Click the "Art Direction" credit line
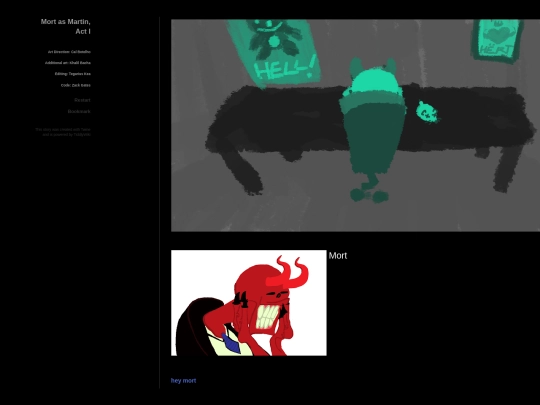Viewport: 540px width, 405px height. coord(69,52)
